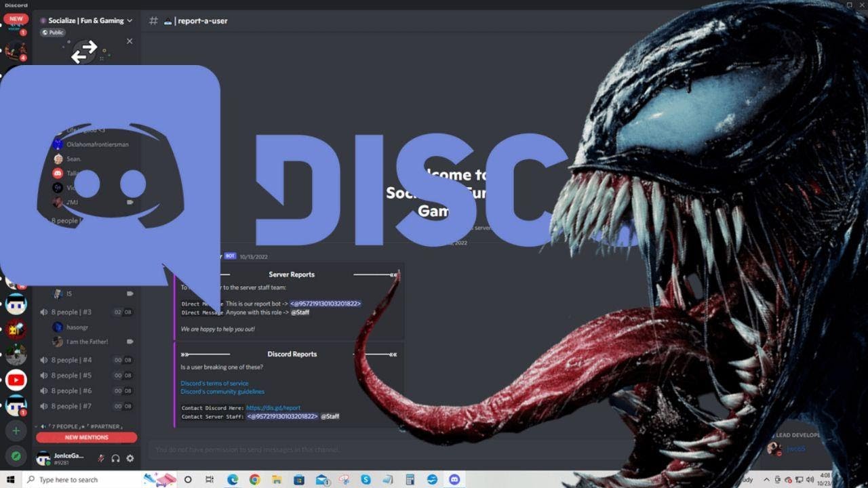Viewport: 868px width, 488px height.
Task: Expand the Socialize | Fun & Gaming server menu
Action: pyautogui.click(x=86, y=20)
